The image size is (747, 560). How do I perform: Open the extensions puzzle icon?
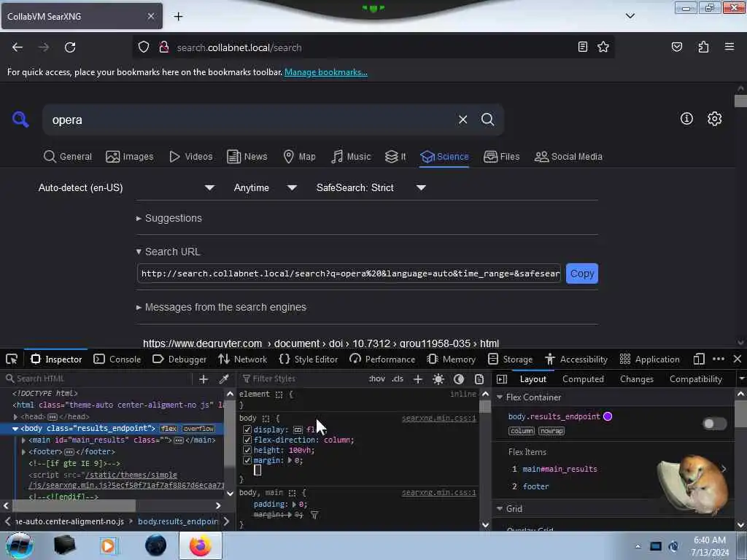click(x=703, y=47)
